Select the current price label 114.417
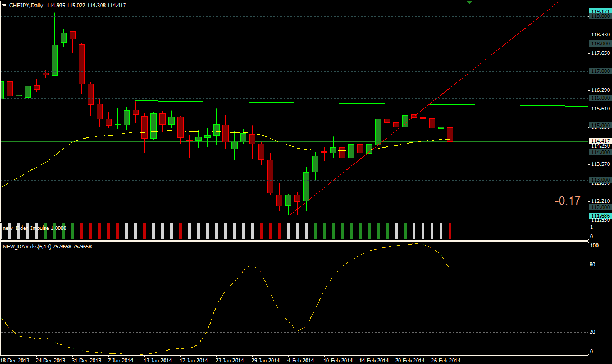 (x=600, y=141)
